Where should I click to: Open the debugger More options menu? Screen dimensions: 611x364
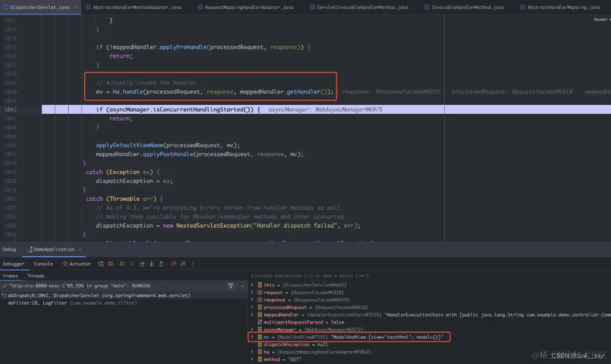[x=193, y=264]
